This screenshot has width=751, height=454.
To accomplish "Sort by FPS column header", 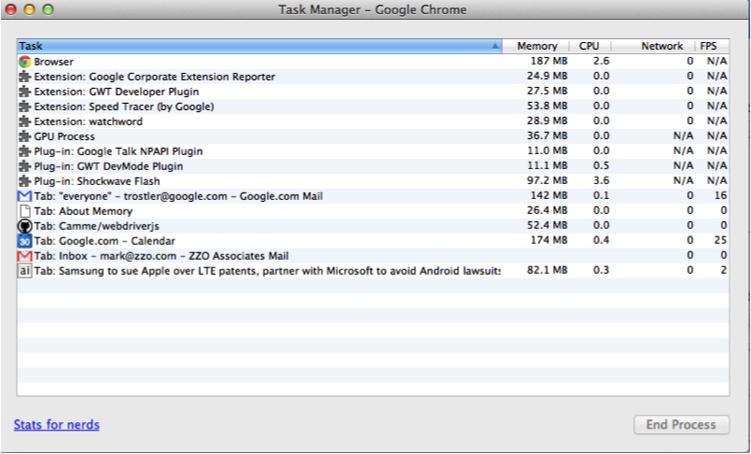I will point(713,46).
